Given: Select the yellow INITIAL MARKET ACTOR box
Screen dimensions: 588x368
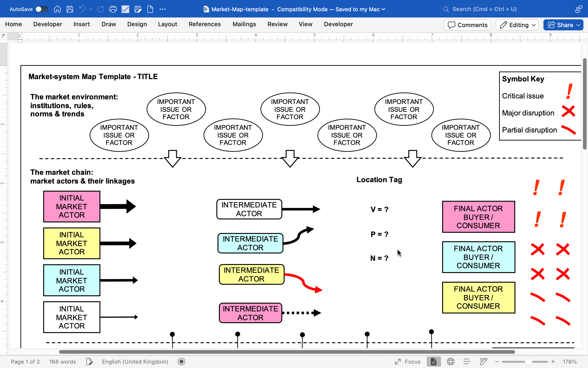Looking at the screenshot, I should 72,243.
